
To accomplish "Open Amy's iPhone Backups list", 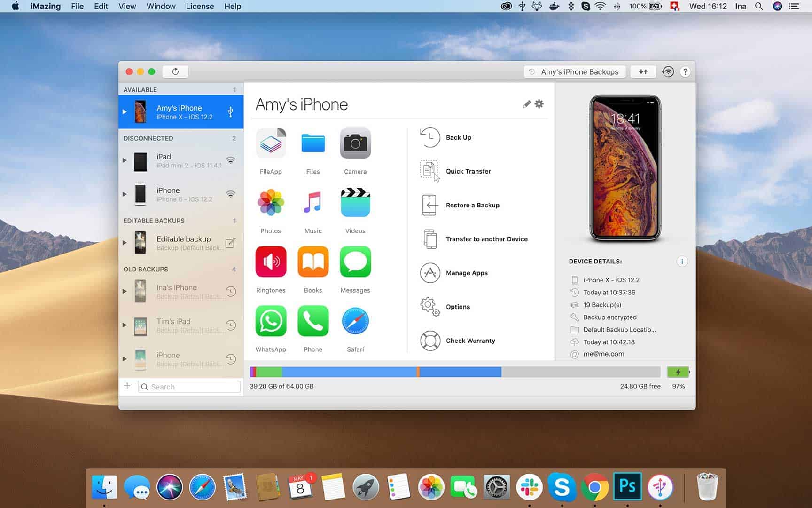I will click(574, 71).
